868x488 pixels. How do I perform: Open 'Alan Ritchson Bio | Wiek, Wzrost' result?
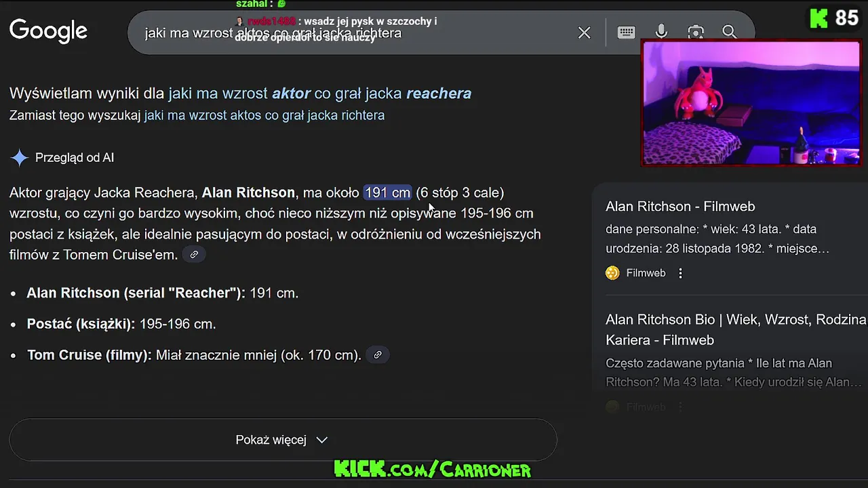[736, 329]
